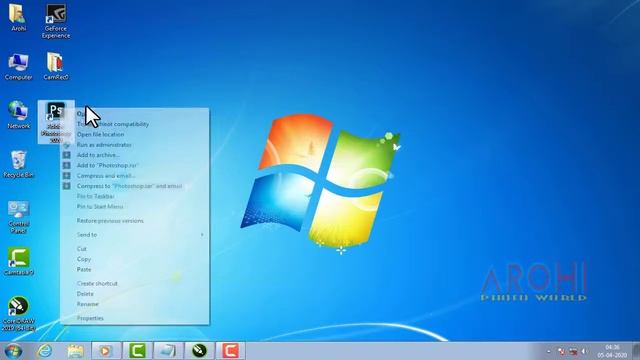Image resolution: width=640 pixels, height=360 pixels.
Task: Select the Camtasia 9 desktop shortcut
Action: (18, 261)
